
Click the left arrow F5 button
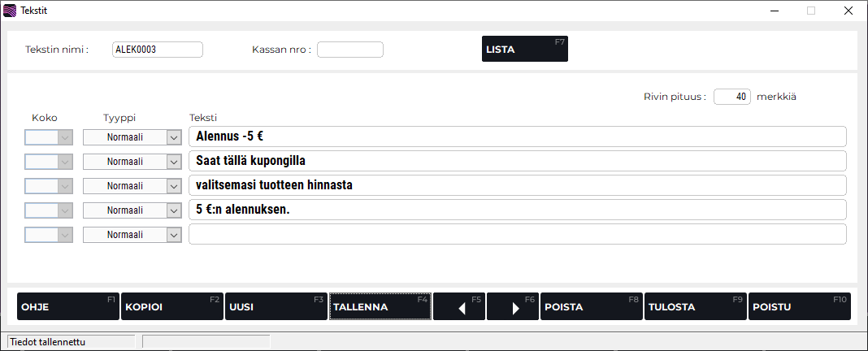(x=459, y=307)
